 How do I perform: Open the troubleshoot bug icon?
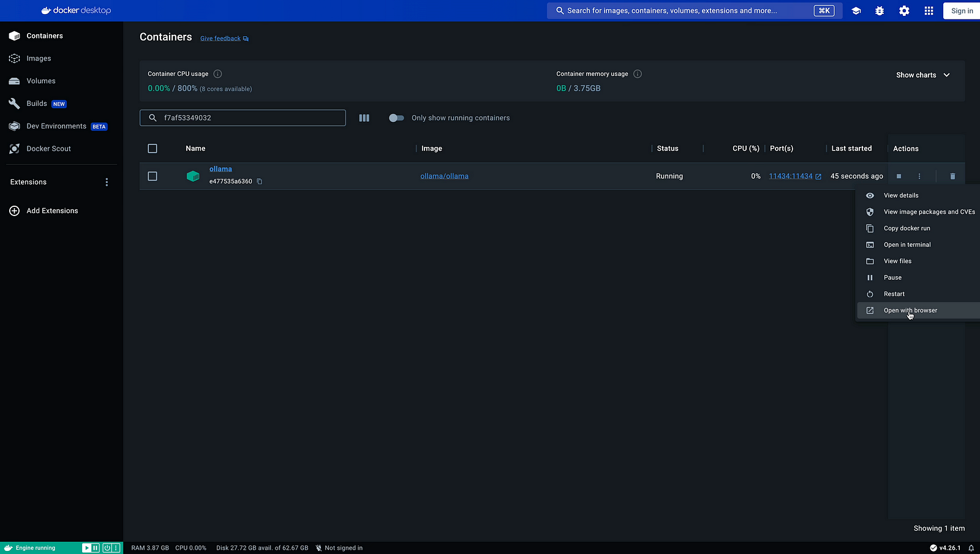880,11
